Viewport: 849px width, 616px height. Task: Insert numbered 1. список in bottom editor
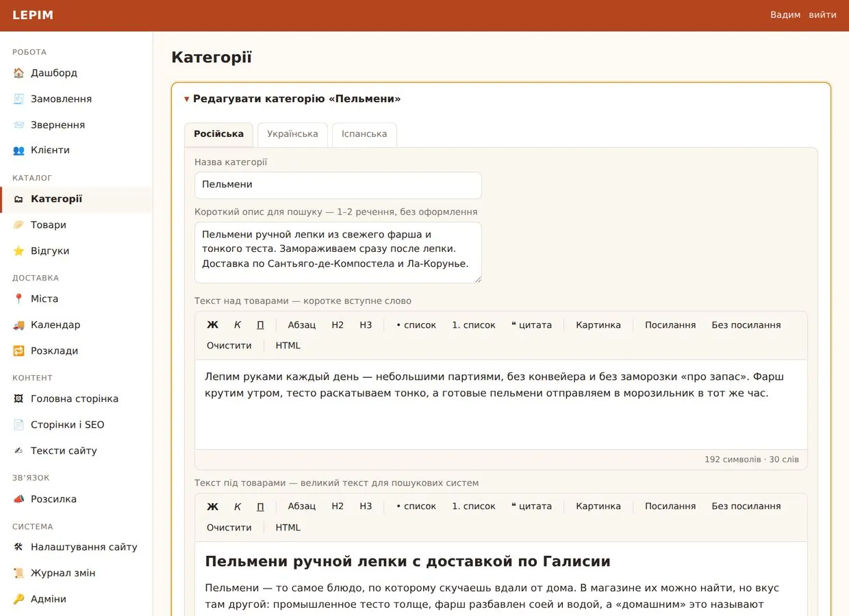[474, 506]
